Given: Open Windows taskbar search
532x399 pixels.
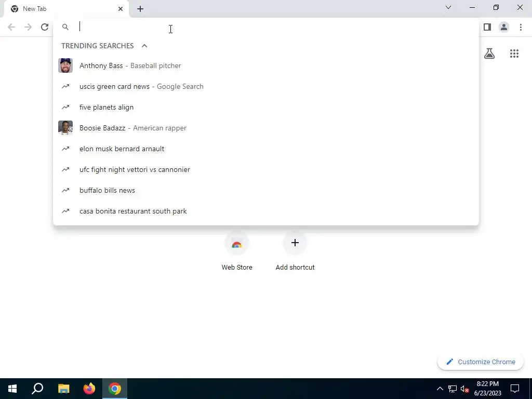Looking at the screenshot, I should 37,389.
